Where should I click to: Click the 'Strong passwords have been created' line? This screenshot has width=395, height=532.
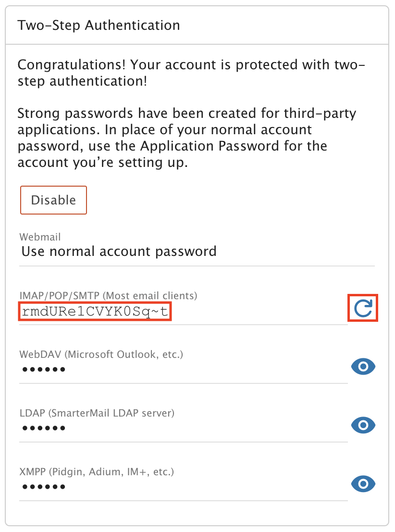[x=187, y=114]
